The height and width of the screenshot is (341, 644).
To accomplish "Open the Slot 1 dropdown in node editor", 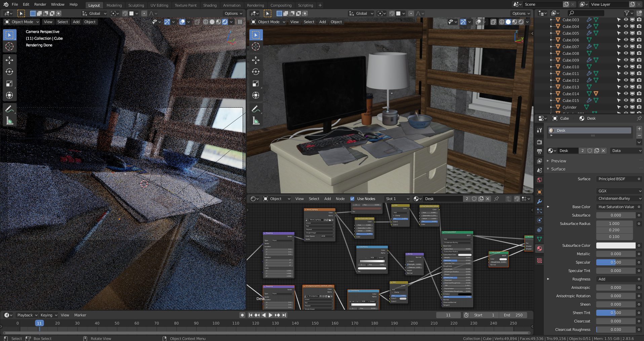I will pyautogui.click(x=397, y=199).
